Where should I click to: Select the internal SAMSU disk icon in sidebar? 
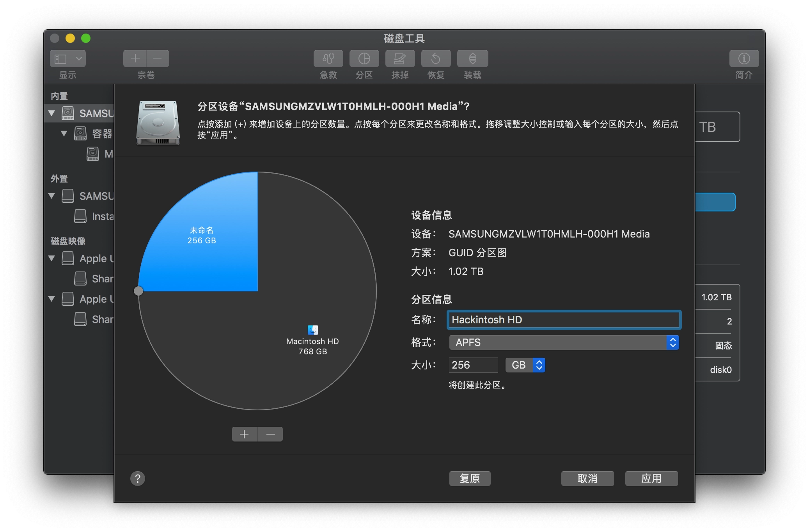coord(68,113)
